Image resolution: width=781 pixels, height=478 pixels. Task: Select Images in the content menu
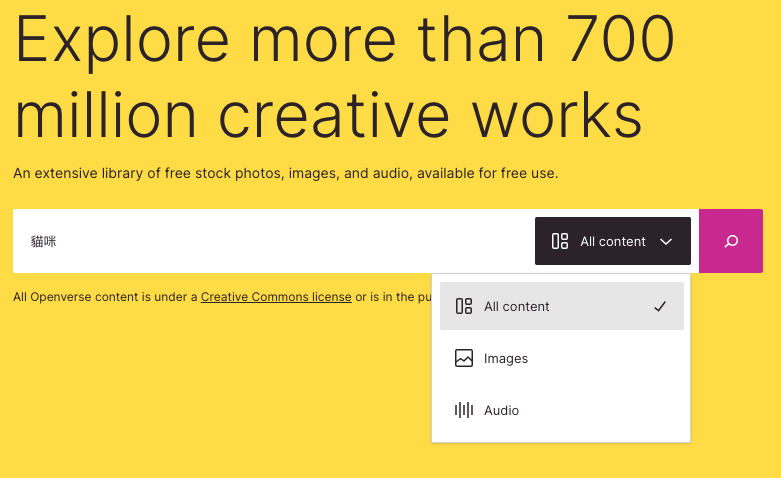pyautogui.click(x=562, y=358)
